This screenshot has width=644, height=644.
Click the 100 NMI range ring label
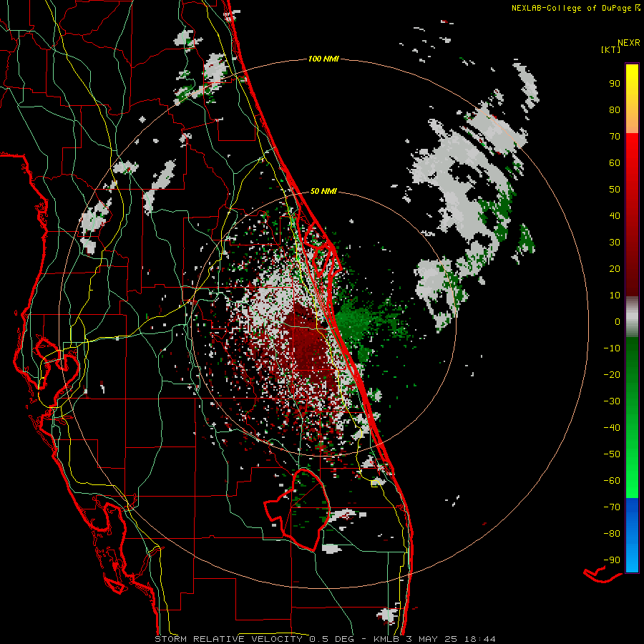tap(323, 59)
